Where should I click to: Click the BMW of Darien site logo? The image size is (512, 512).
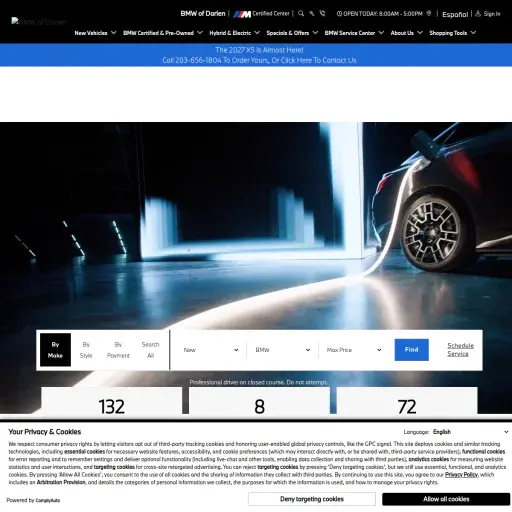click(x=39, y=22)
